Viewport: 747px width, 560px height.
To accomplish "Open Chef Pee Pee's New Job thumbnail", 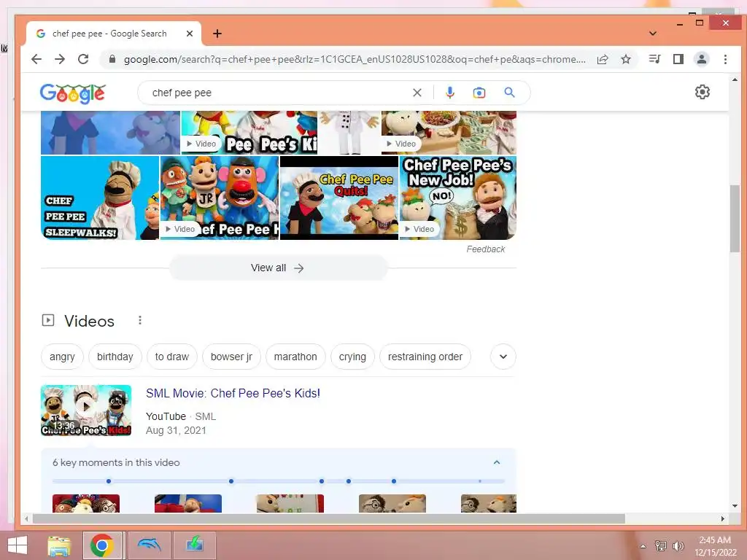I will click(x=458, y=198).
